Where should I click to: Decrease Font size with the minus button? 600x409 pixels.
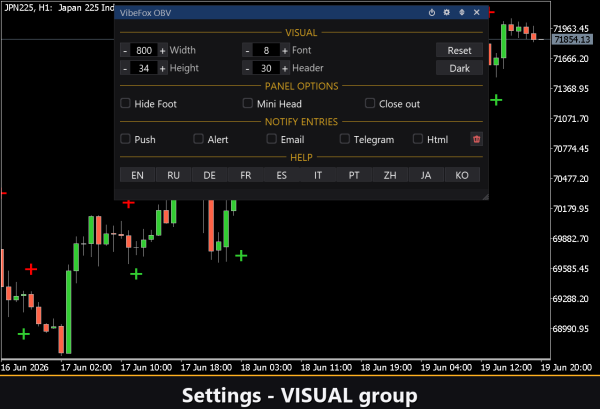click(247, 51)
